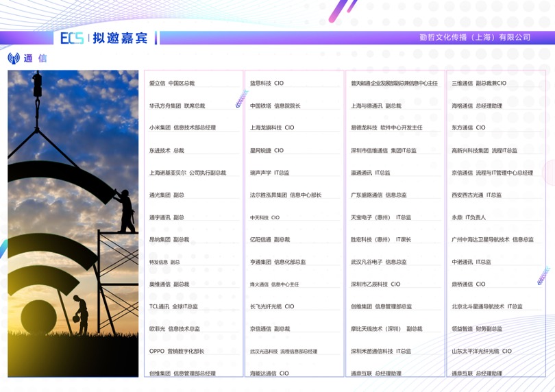Select the 爱立信 中国区总裁 entry
Image resolution: width=555 pixels, height=392 pixels.
click(x=172, y=83)
